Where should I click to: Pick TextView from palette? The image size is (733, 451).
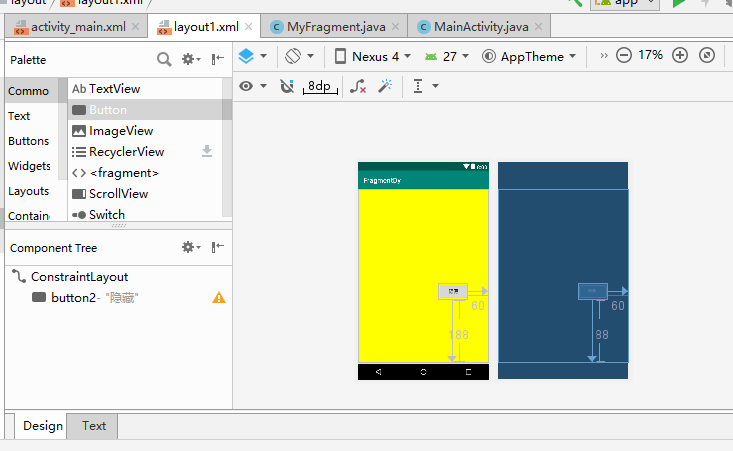pyautogui.click(x=145, y=89)
